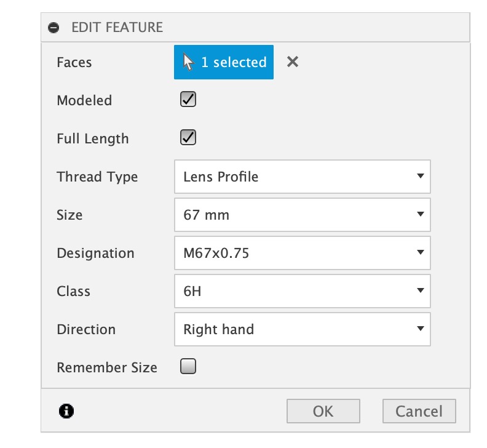Image resolution: width=487 pixels, height=448 pixels.
Task: Change the Direction dropdown from Right hand
Action: 302,329
